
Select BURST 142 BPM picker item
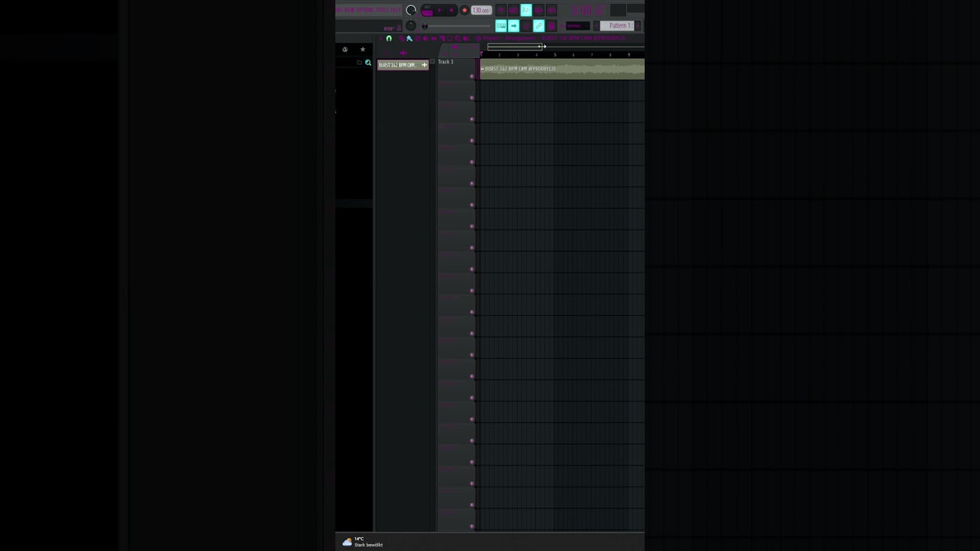403,65
